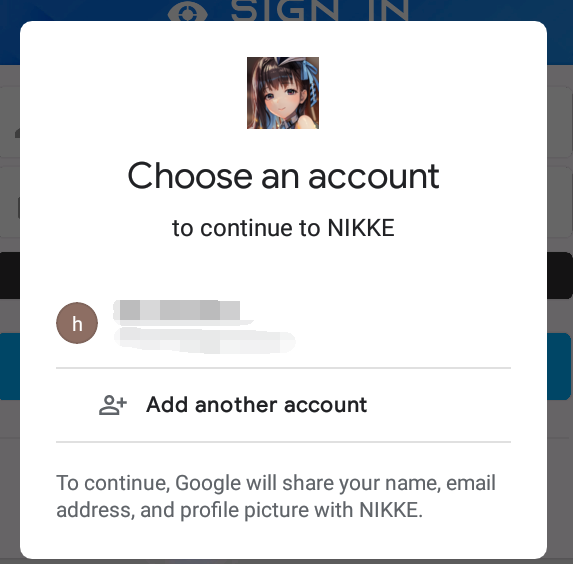The width and height of the screenshot is (573, 564).
Task: Click the NIKKE character app icon
Action: click(283, 93)
